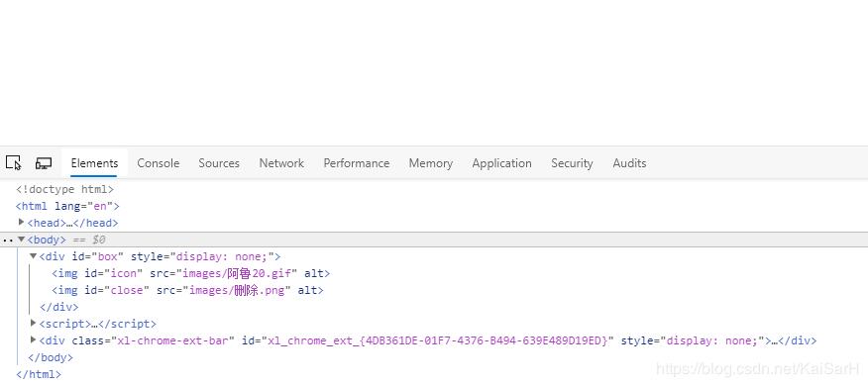Go to the Performance tab
Screen dimensions: 868x386
coord(357,163)
